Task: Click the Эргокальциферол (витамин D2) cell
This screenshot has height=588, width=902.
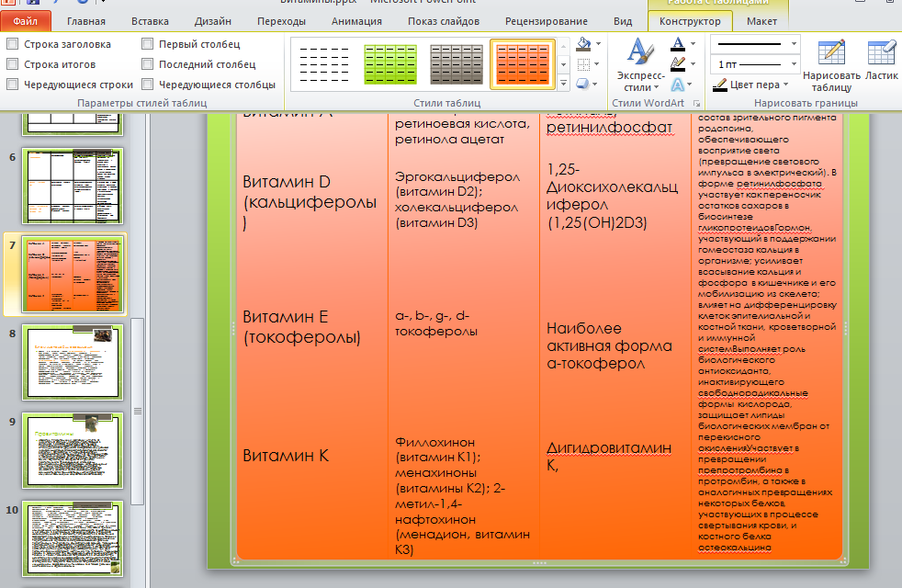Action: (457, 199)
